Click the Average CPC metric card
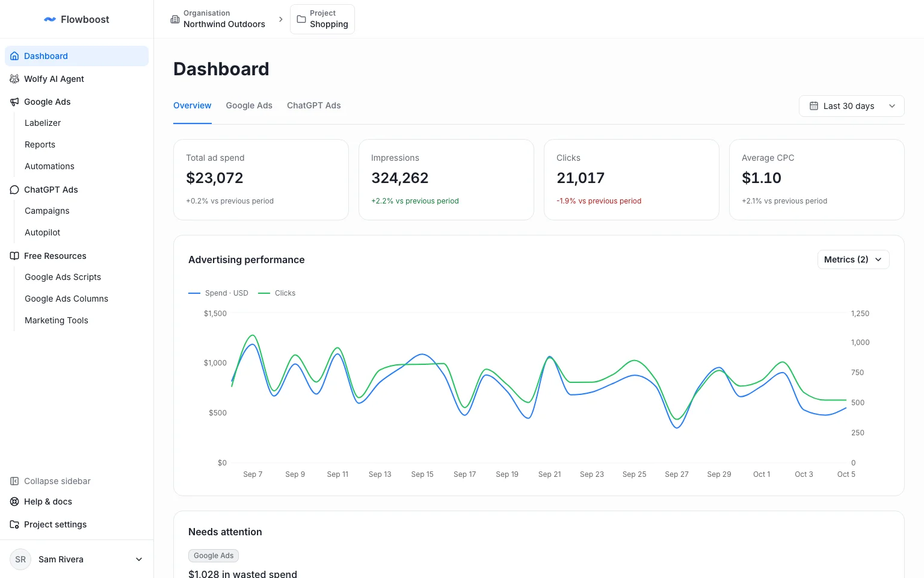 pos(817,180)
